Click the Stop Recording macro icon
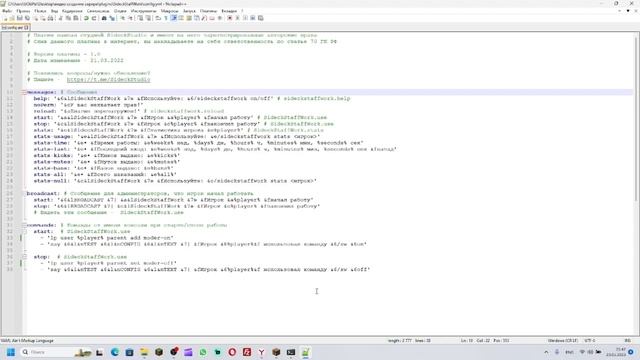The height and width of the screenshot is (360, 640). (237, 18)
